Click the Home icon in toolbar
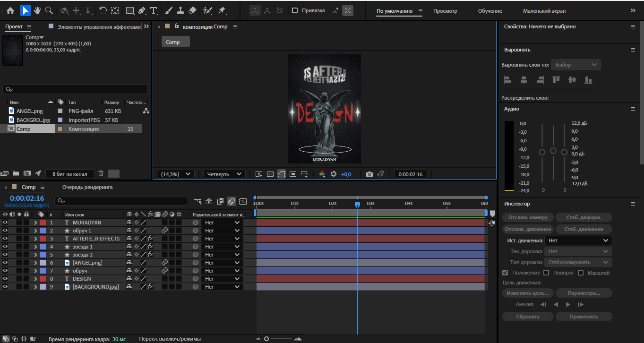Screen dimensions: 644x343 pyautogui.click(x=10, y=10)
